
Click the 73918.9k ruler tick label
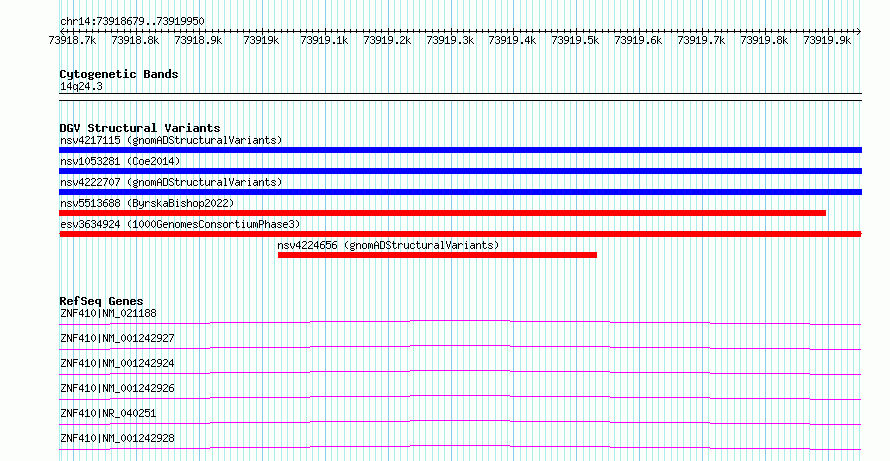[x=198, y=40]
